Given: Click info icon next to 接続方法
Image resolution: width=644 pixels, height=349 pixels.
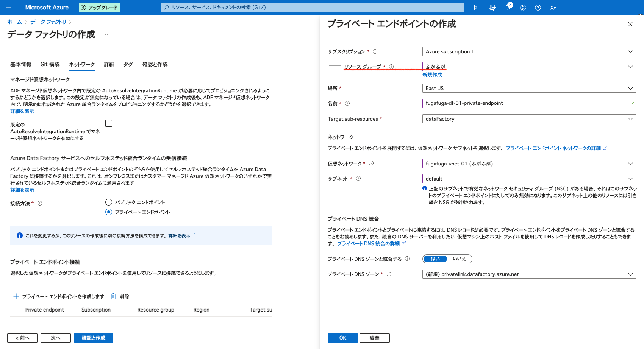Looking at the screenshot, I should [40, 203].
